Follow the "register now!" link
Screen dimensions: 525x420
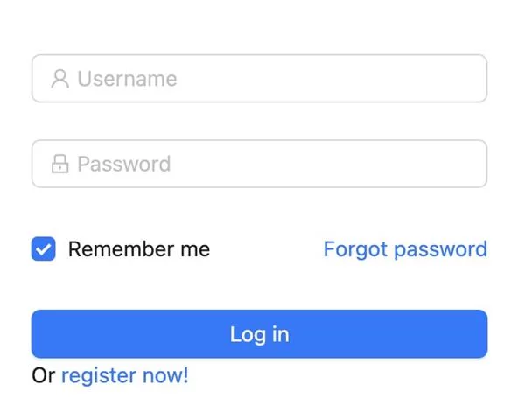point(124,376)
